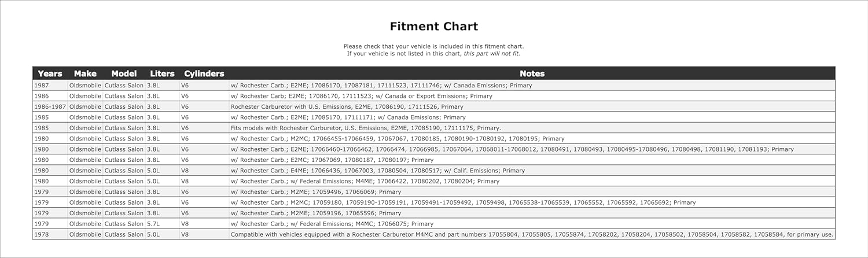
Task: Click the 1987 year cell
Action: coord(42,86)
